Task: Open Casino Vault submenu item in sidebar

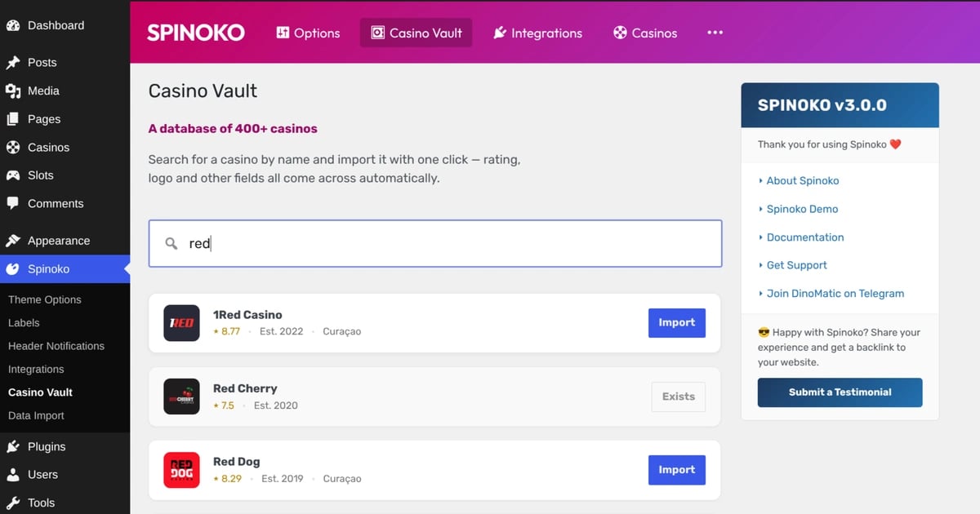Action: pos(40,392)
